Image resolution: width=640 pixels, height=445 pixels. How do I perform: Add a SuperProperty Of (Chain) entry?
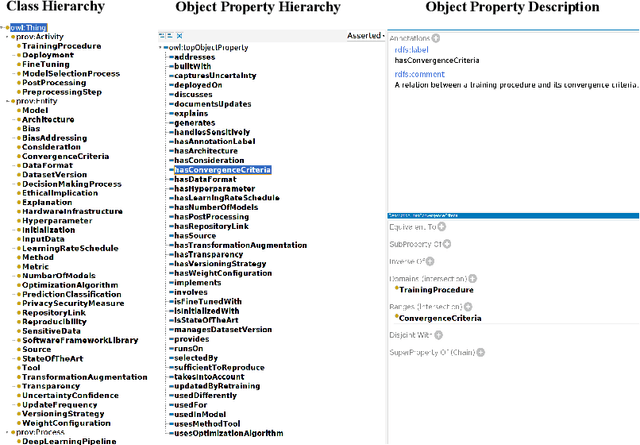coord(481,353)
